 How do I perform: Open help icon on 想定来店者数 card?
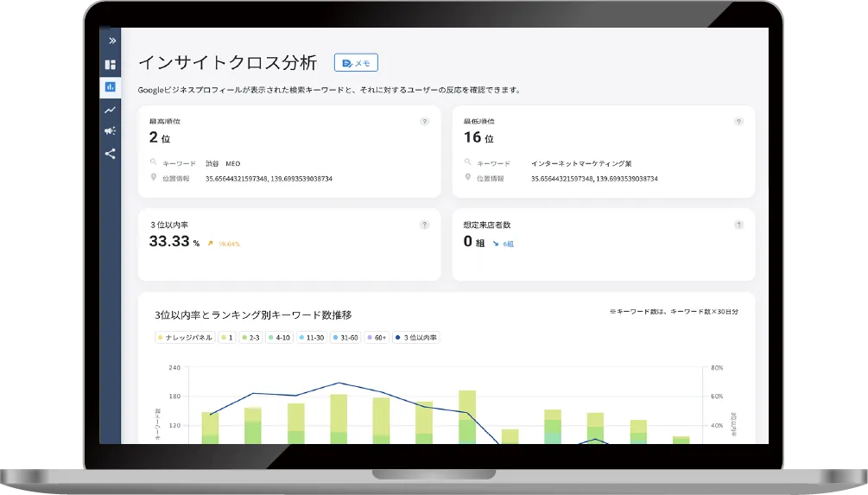pos(738,225)
